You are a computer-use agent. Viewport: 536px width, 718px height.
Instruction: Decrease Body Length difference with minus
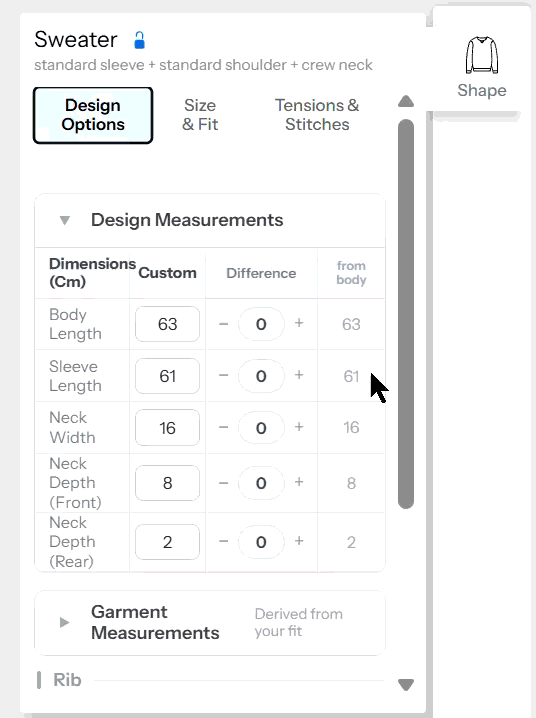pyautogui.click(x=223, y=324)
